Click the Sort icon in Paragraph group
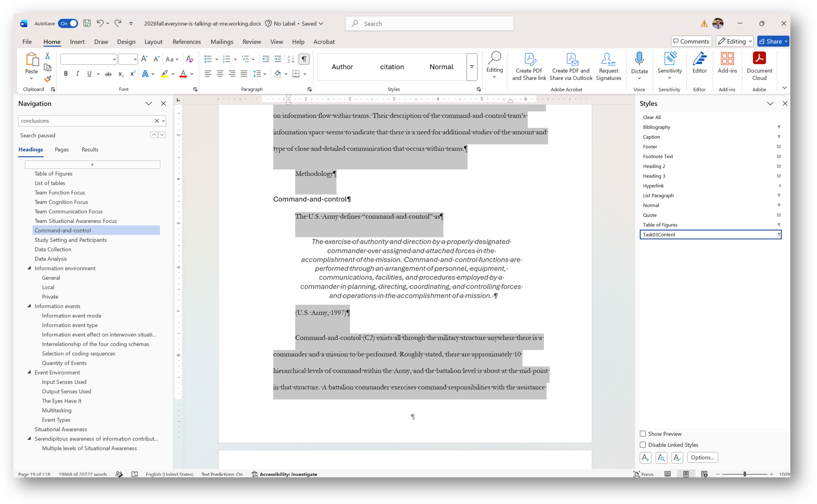817x504 pixels. (291, 59)
